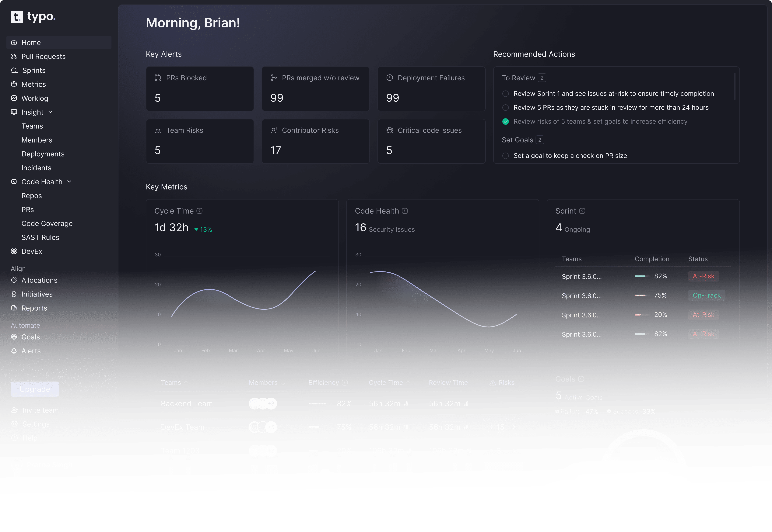This screenshot has width=772, height=532.
Task: Check the Review 5 PRs action item
Action: click(505, 108)
